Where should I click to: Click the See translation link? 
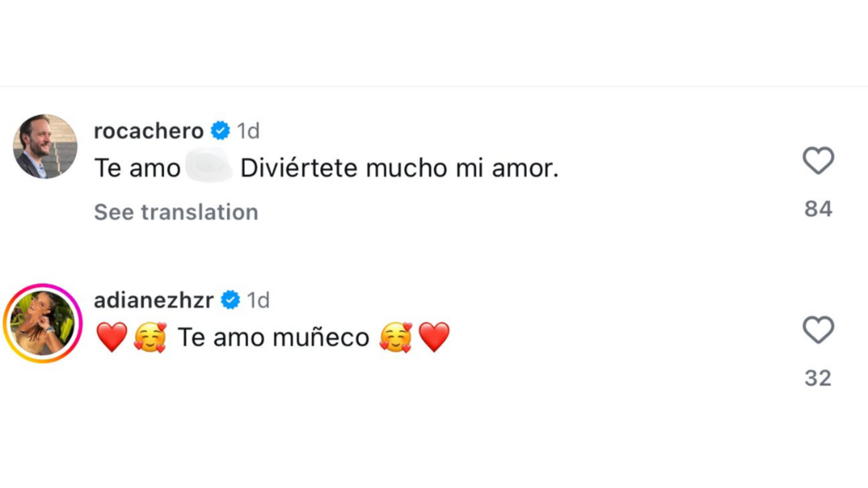click(176, 212)
